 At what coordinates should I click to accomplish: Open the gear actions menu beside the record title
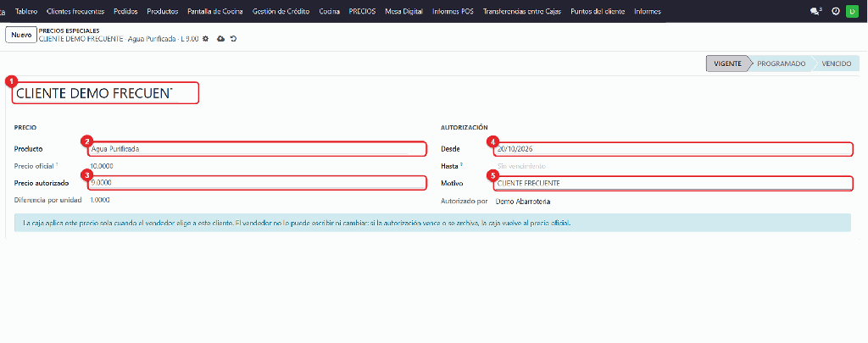[x=205, y=39]
